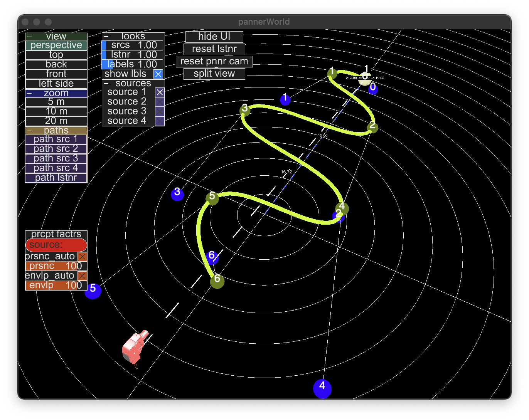Adjust the prsnc 100 slider
The height and width of the screenshot is (420, 529).
(56, 266)
